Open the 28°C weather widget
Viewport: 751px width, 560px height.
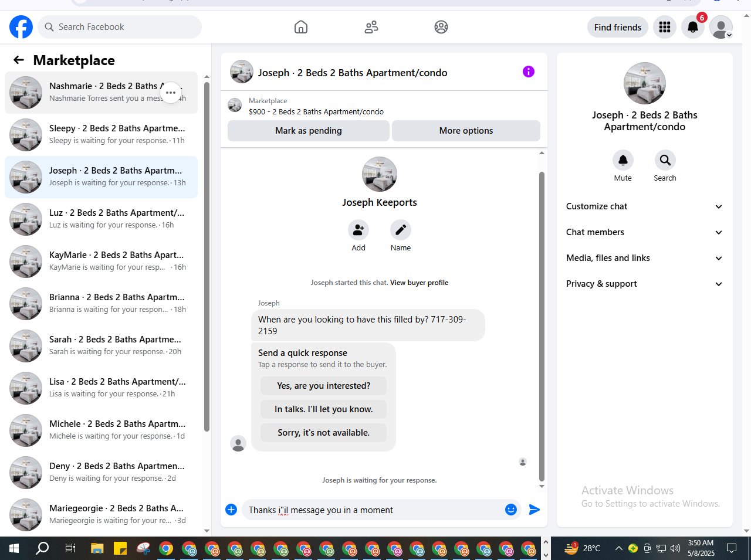[583, 548]
